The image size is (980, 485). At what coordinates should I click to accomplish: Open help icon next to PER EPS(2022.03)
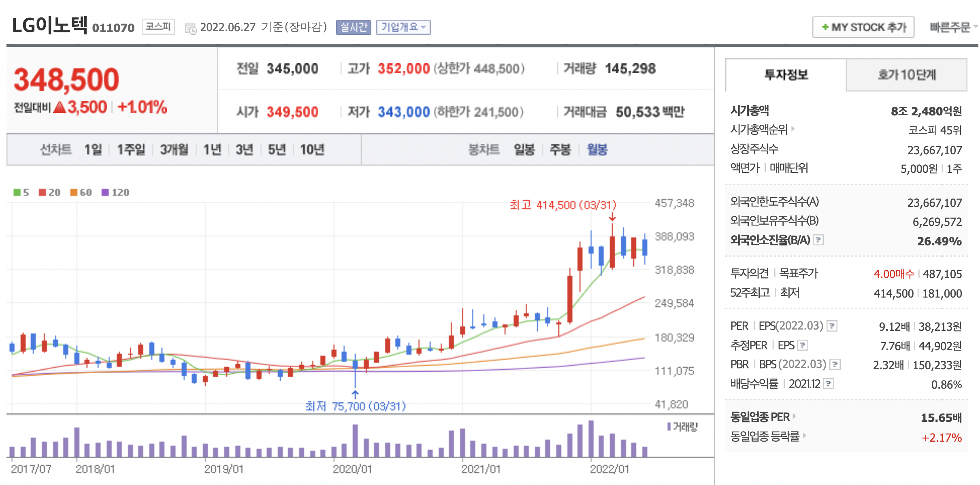[x=832, y=326]
